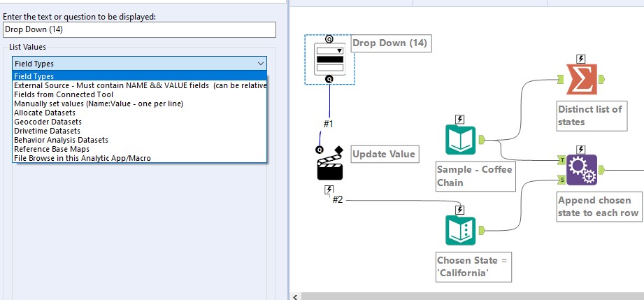
Task: Click the diamond anchor on Action tool
Action: point(338,150)
